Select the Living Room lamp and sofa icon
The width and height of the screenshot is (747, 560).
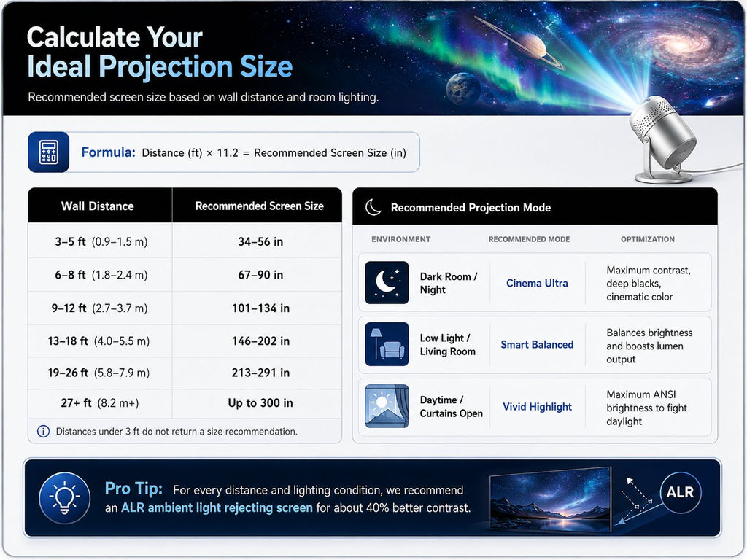387,344
